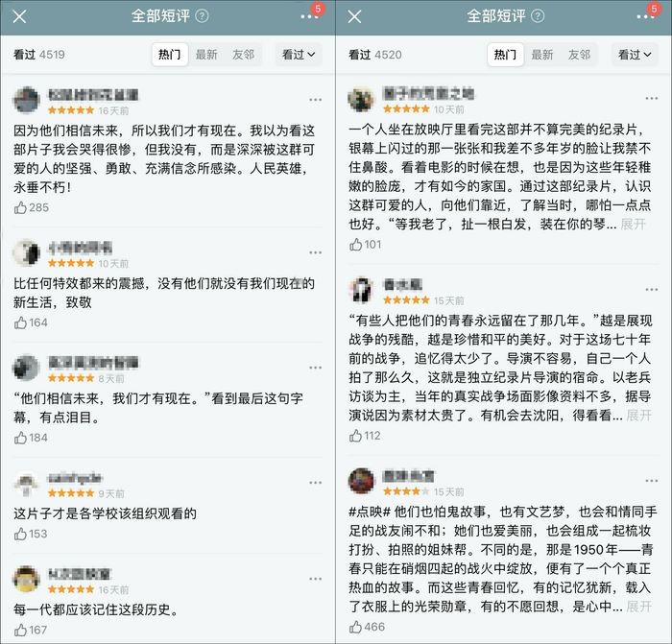Viewport: 672px width, 644px height.
Task: Open options for review starting 比任何特效都来的震撼
Action: click(316, 252)
